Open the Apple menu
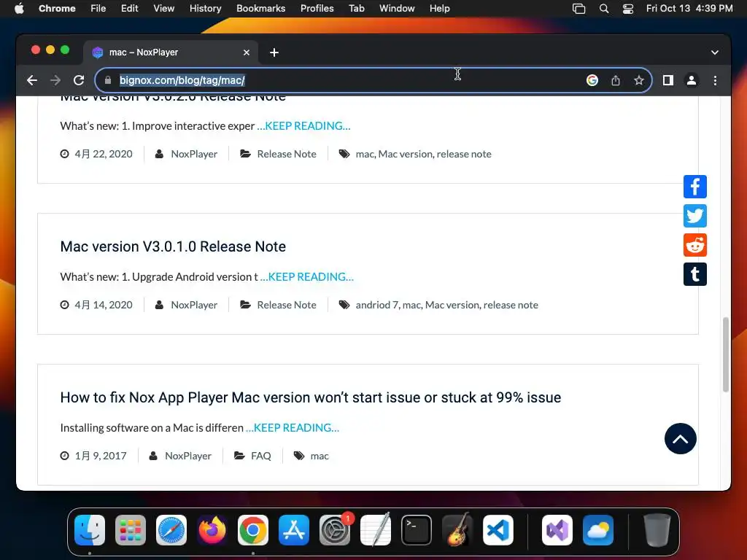The height and width of the screenshot is (560, 747). click(x=19, y=9)
